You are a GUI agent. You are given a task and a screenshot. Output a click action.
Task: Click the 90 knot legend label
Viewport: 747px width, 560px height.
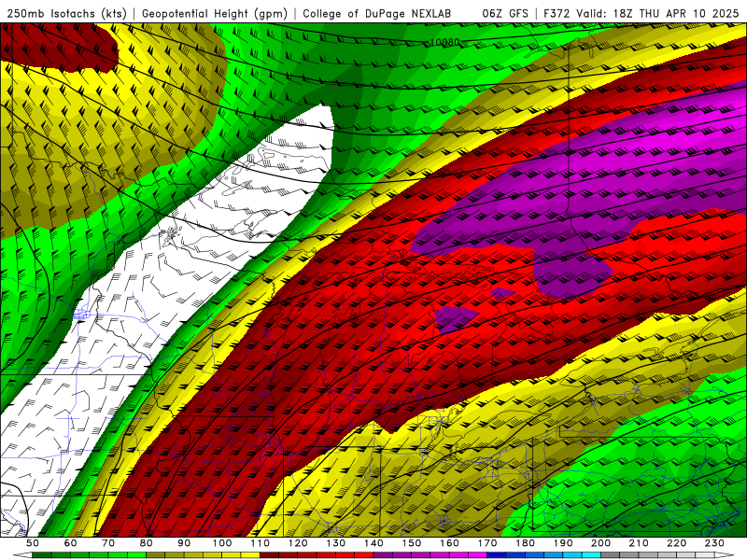click(x=184, y=543)
